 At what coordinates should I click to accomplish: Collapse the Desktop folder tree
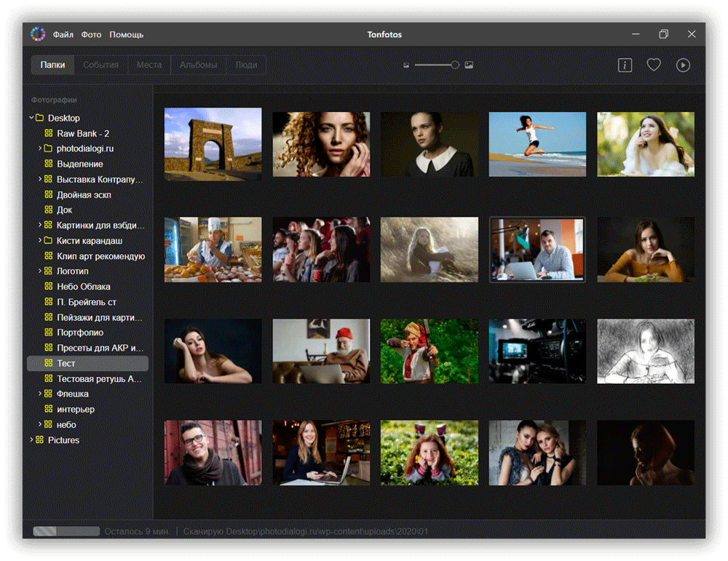click(x=31, y=117)
